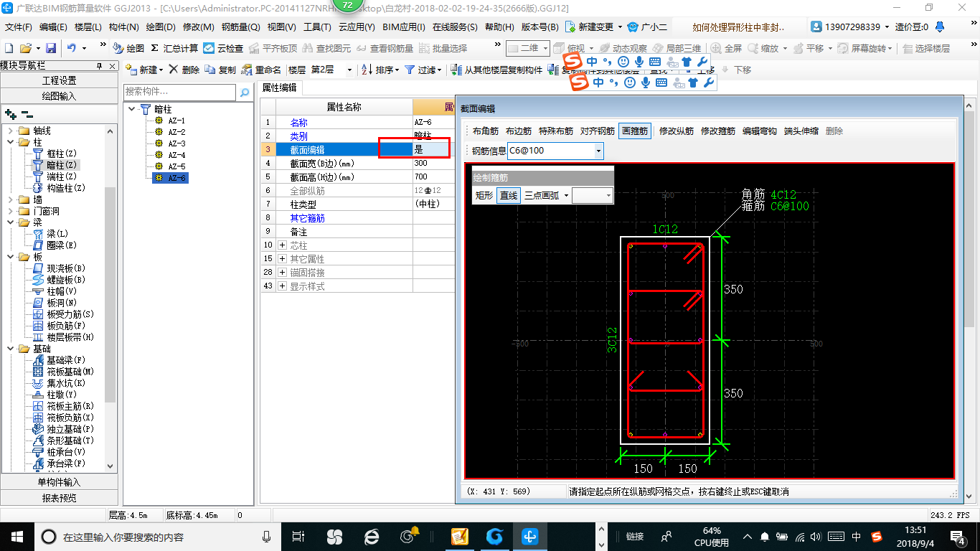Open the 二维 view mode dropdown
Viewport: 980px width, 551px height.
pos(545,48)
